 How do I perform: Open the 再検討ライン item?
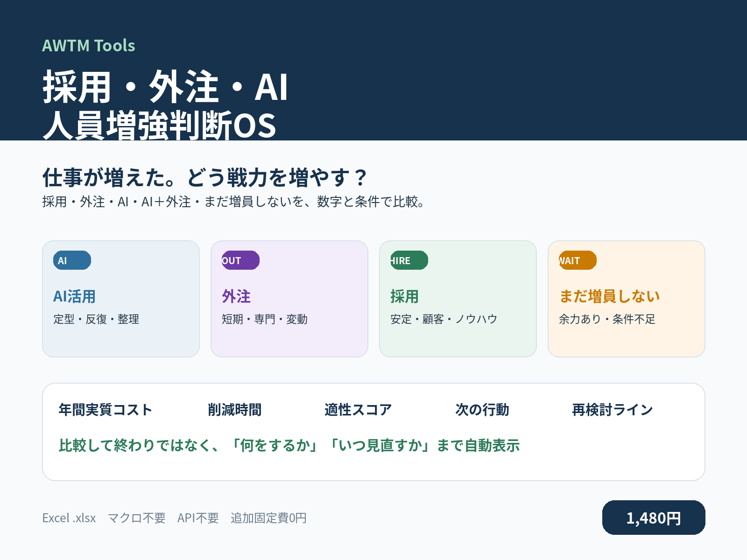[x=613, y=410]
